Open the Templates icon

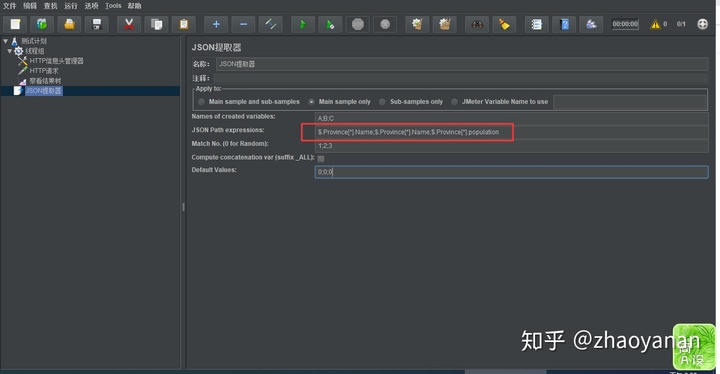[42, 24]
